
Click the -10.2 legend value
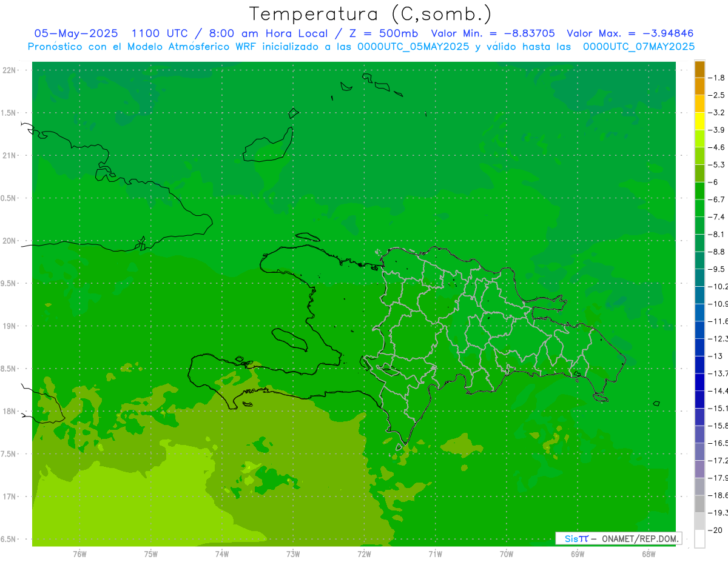pos(718,287)
